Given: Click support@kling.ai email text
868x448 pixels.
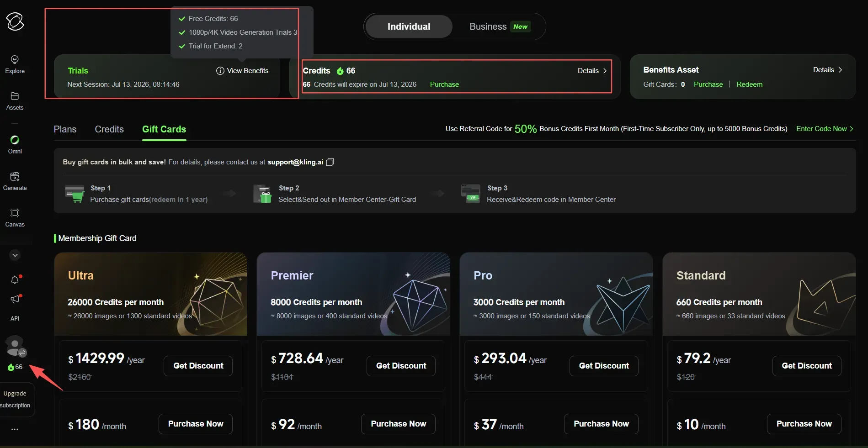Looking at the screenshot, I should [x=295, y=162].
